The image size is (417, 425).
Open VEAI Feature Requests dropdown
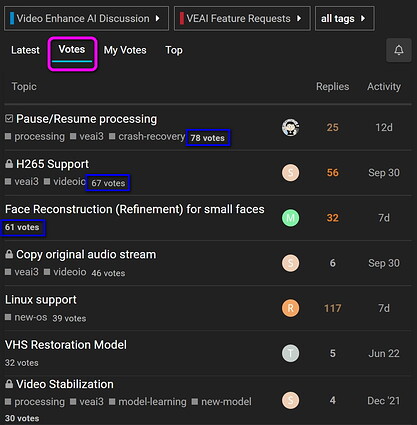(242, 18)
